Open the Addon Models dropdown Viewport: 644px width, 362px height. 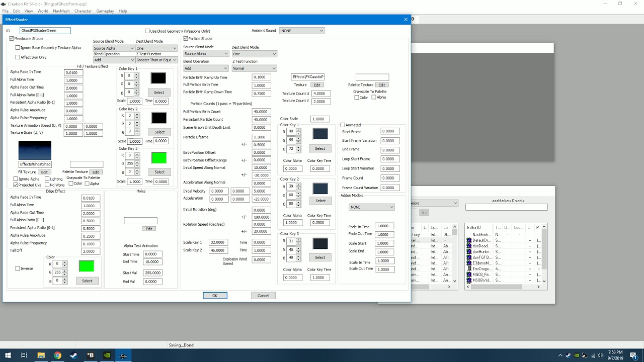tap(372, 207)
